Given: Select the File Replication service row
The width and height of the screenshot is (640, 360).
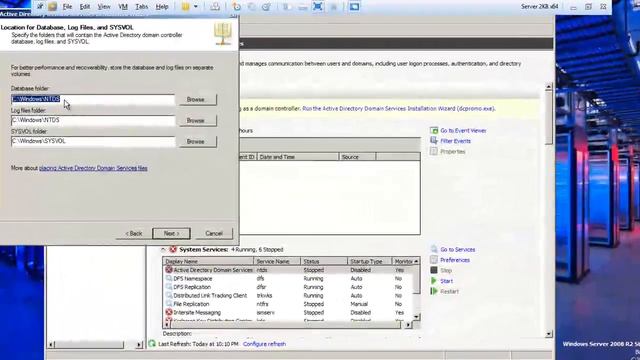Looking at the screenshot, I should tap(288, 304).
